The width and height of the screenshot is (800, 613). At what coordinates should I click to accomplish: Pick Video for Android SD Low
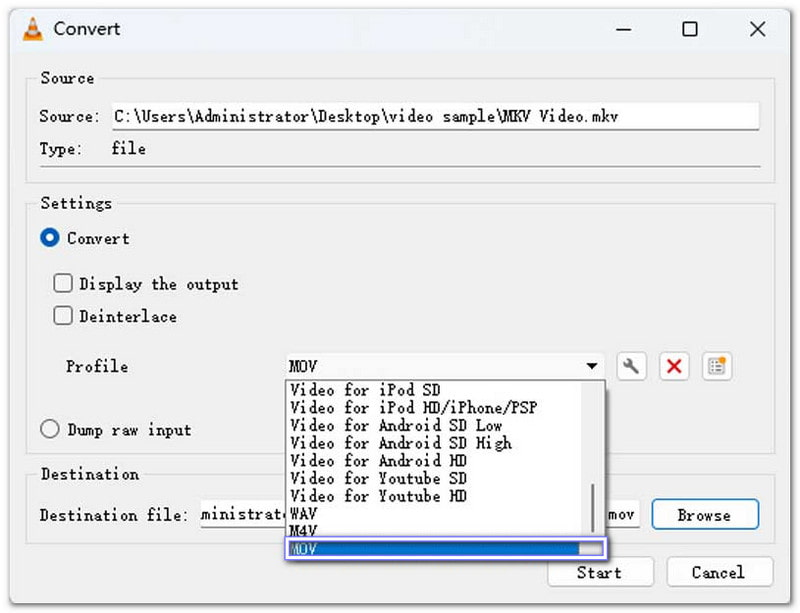coord(434,425)
